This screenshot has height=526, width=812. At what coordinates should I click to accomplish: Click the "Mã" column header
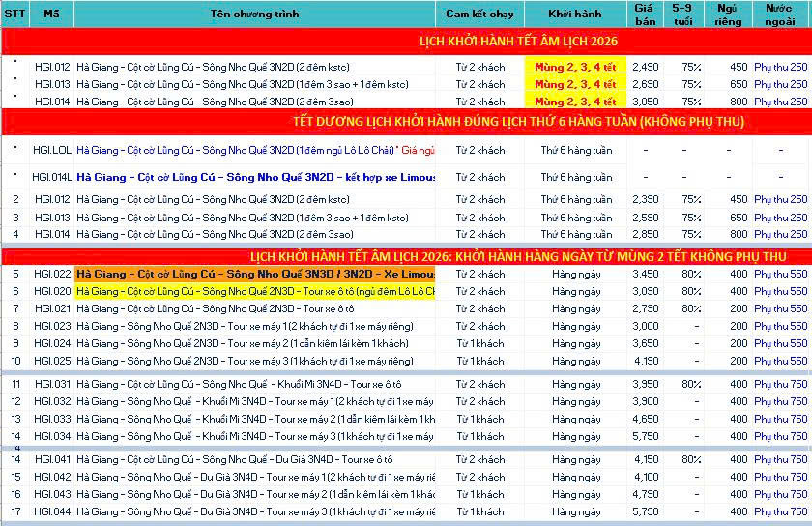point(52,14)
